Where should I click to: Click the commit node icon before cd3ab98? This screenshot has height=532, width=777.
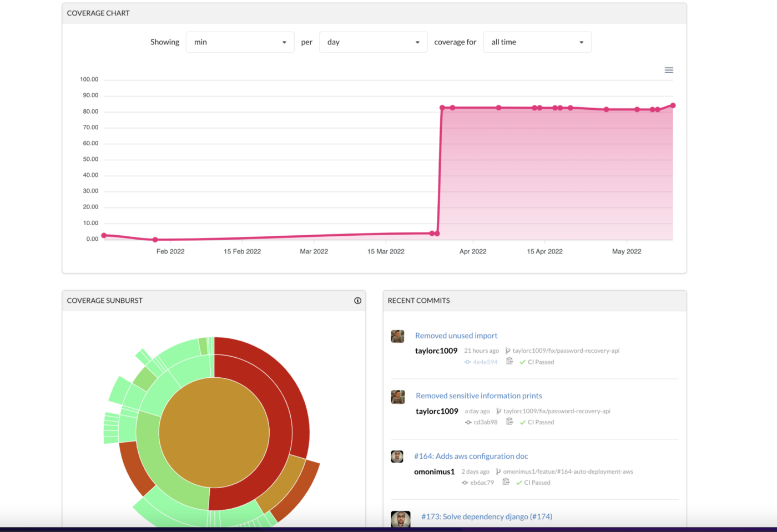click(468, 423)
